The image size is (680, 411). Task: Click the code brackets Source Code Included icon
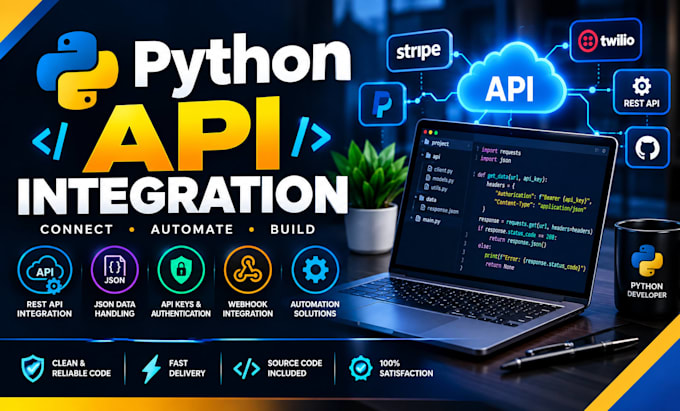[247, 369]
